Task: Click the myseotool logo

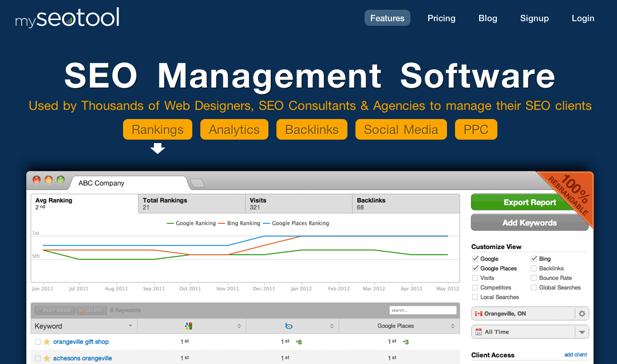Action: [67, 18]
